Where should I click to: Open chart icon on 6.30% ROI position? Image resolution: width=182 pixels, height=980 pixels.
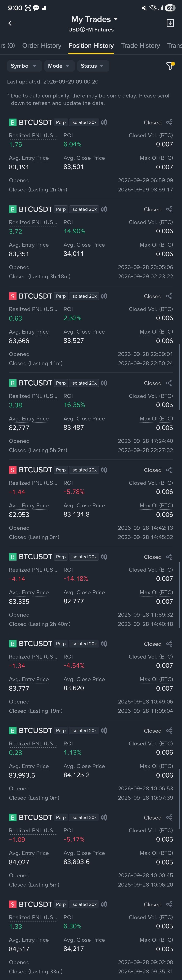point(104,904)
